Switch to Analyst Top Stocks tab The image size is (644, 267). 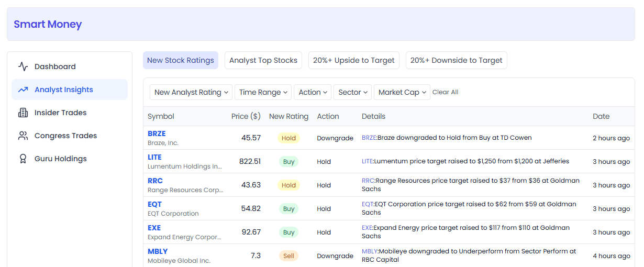(263, 60)
